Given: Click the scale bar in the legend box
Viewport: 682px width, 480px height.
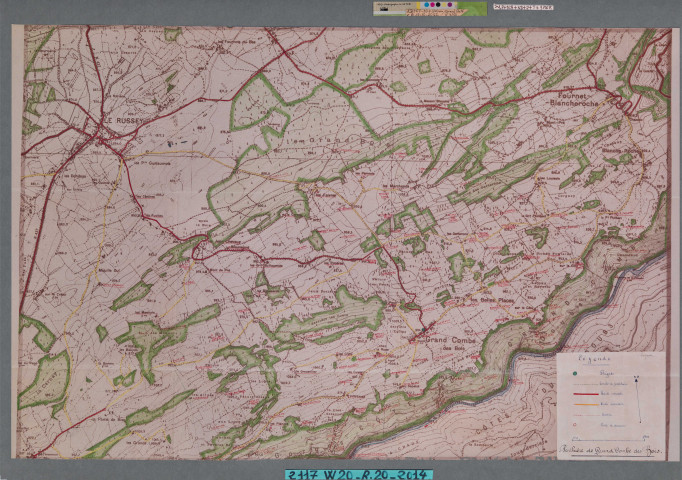Looking at the screenshot, I should coord(610,439).
